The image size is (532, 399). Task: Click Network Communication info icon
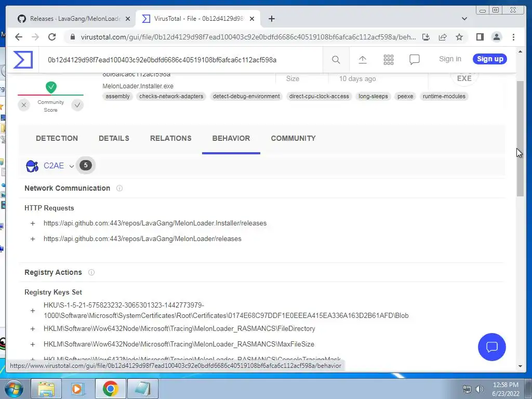coord(119,188)
